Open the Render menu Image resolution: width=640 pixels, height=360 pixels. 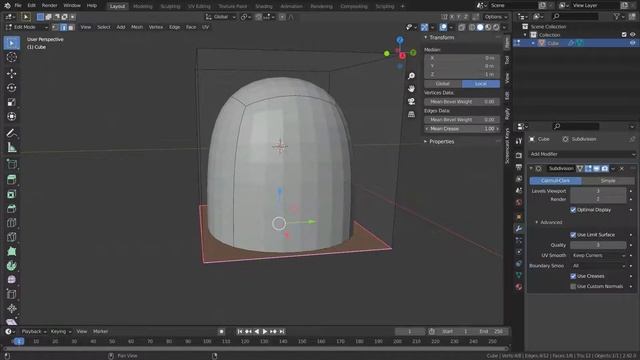49,6
